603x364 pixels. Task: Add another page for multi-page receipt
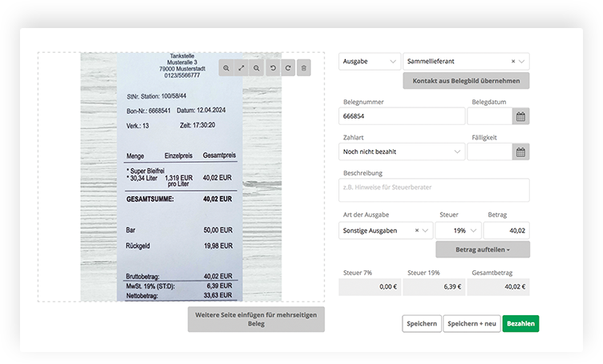pos(256,319)
